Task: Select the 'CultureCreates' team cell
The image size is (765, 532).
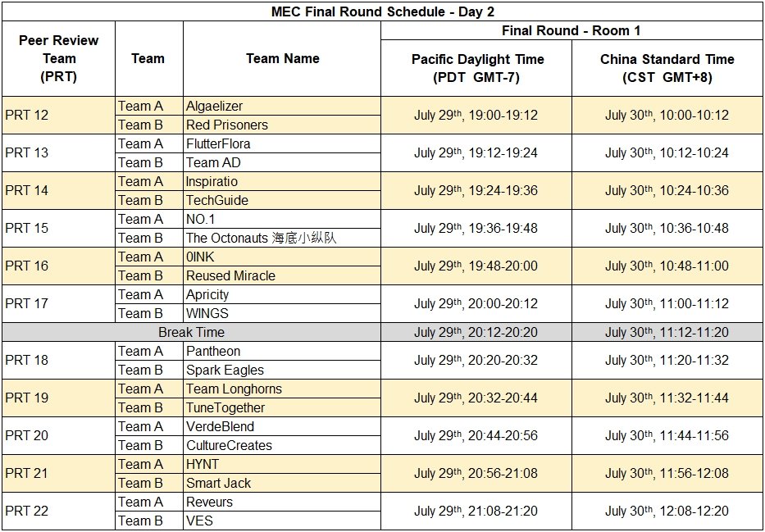Action: click(229, 445)
